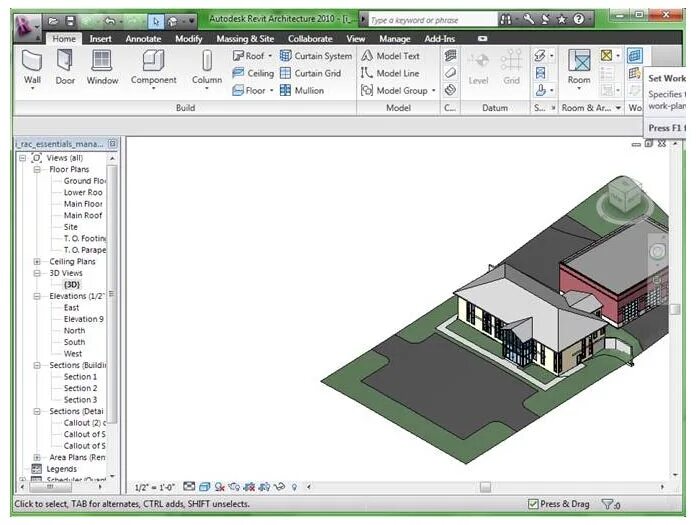Pick the Curtain Grid tool
The image size is (696, 525).
click(x=311, y=73)
